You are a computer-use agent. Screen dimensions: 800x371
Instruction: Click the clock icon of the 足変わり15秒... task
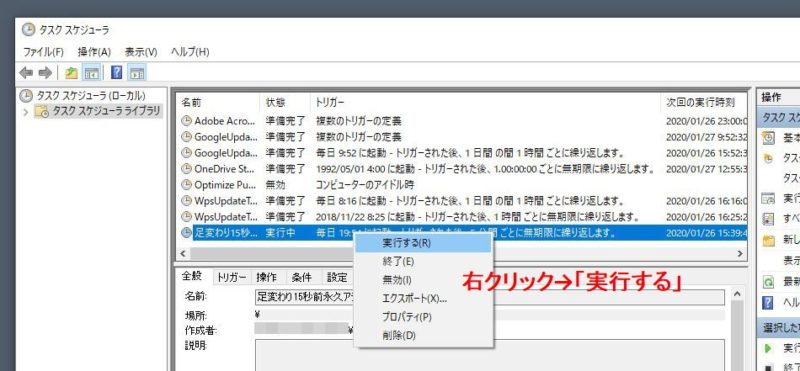tap(187, 233)
